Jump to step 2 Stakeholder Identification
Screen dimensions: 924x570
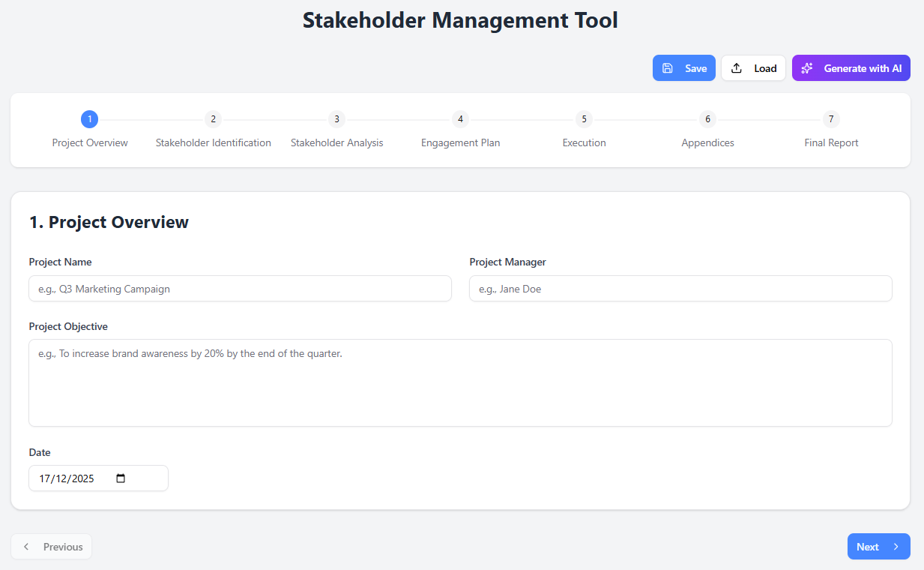pyautogui.click(x=214, y=119)
